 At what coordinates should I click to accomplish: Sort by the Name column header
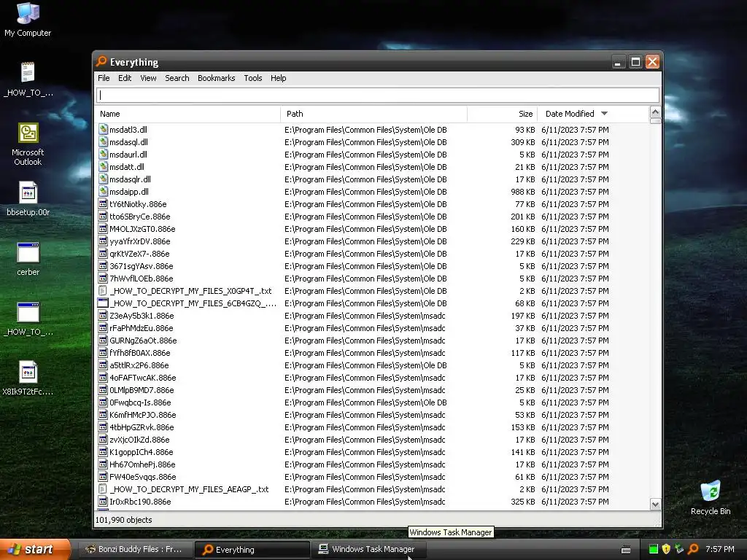[187, 114]
